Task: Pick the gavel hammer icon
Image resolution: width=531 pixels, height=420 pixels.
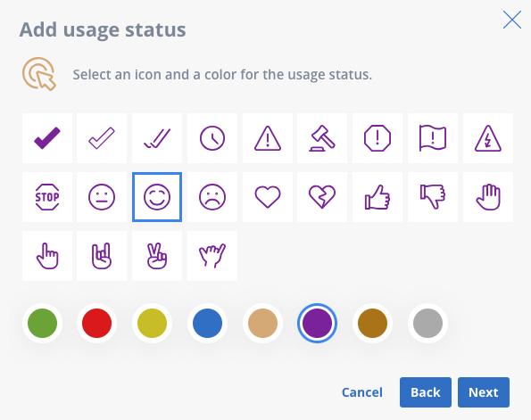Action: tap(322, 138)
